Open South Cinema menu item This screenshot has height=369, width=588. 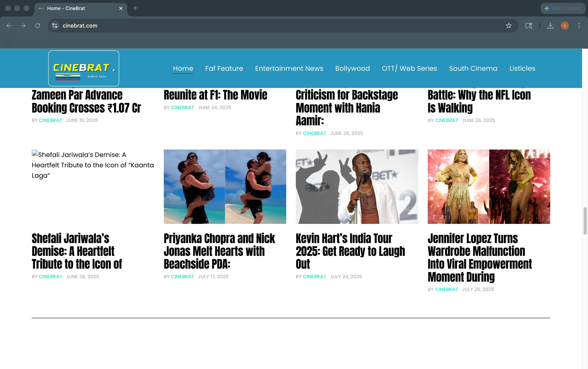tap(473, 68)
